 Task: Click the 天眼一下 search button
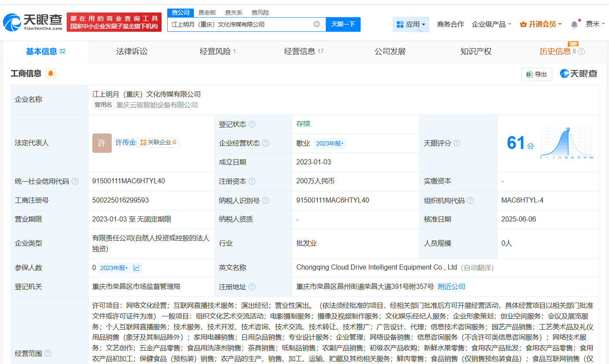pyautogui.click(x=343, y=24)
